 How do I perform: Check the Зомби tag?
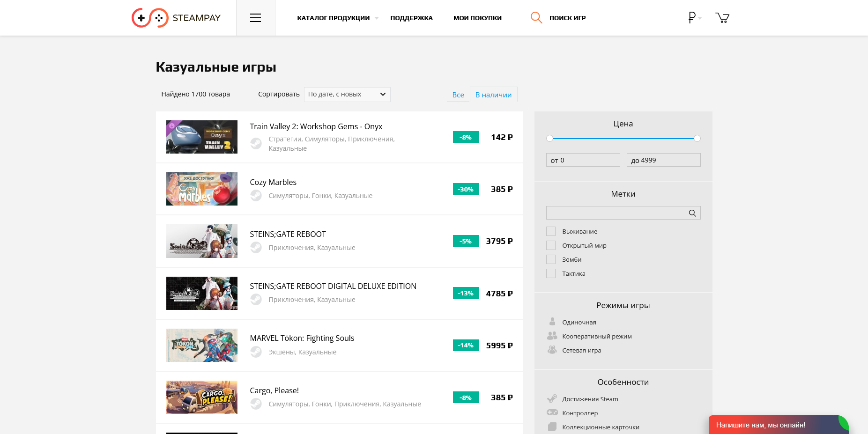551,259
